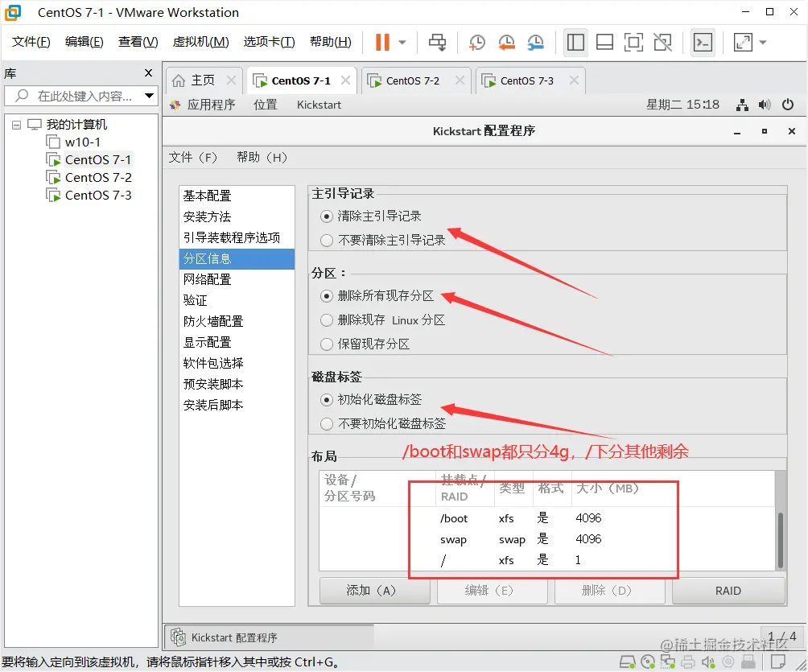Click the VMware status bar printer icon
The height and width of the screenshot is (672, 808).
tap(688, 662)
